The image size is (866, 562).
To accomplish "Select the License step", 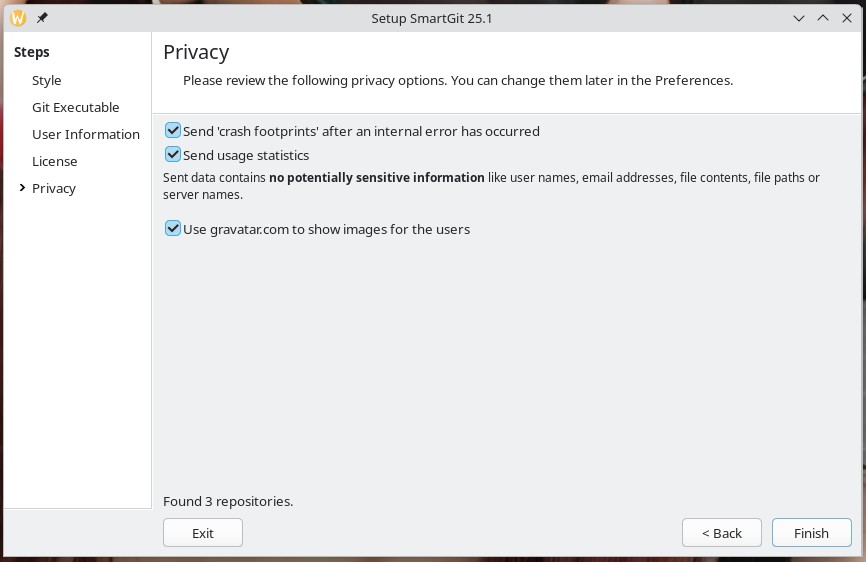I will coord(54,161).
